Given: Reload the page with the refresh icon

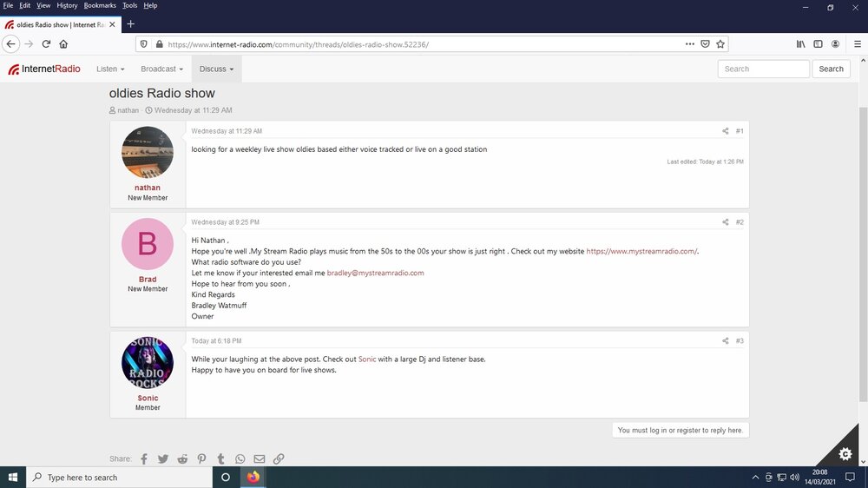Looking at the screenshot, I should (47, 44).
